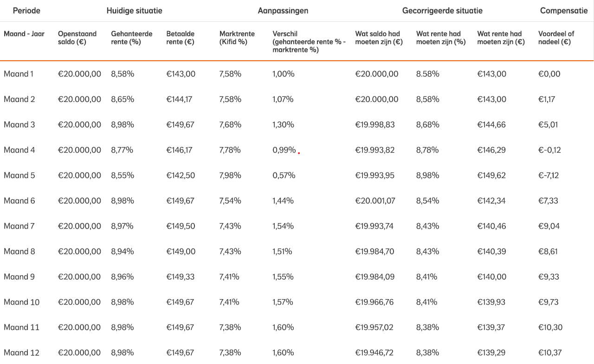
Task: Click the 0,99% difference value in Maand 4
Action: pyautogui.click(x=284, y=150)
